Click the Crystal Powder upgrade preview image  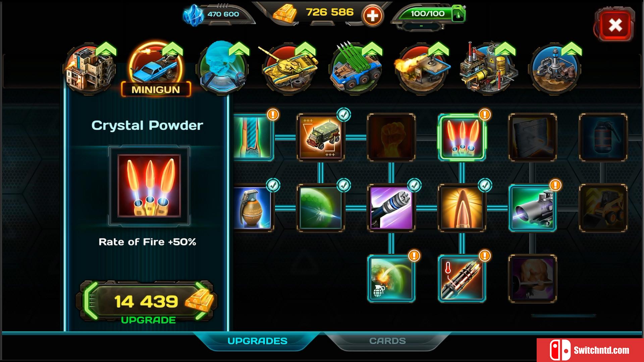(x=149, y=186)
